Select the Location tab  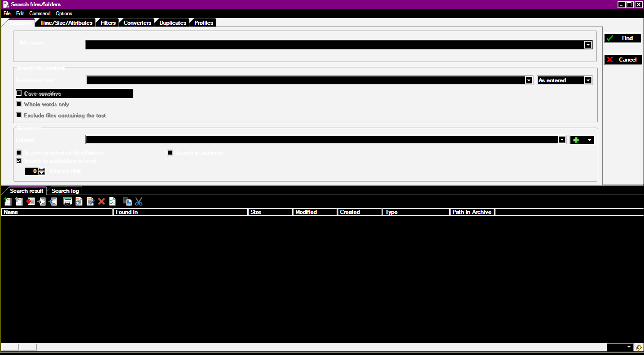pos(21,22)
